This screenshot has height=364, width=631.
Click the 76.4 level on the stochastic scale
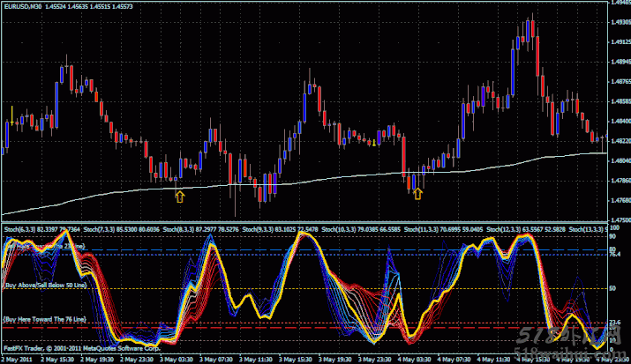coord(615,255)
